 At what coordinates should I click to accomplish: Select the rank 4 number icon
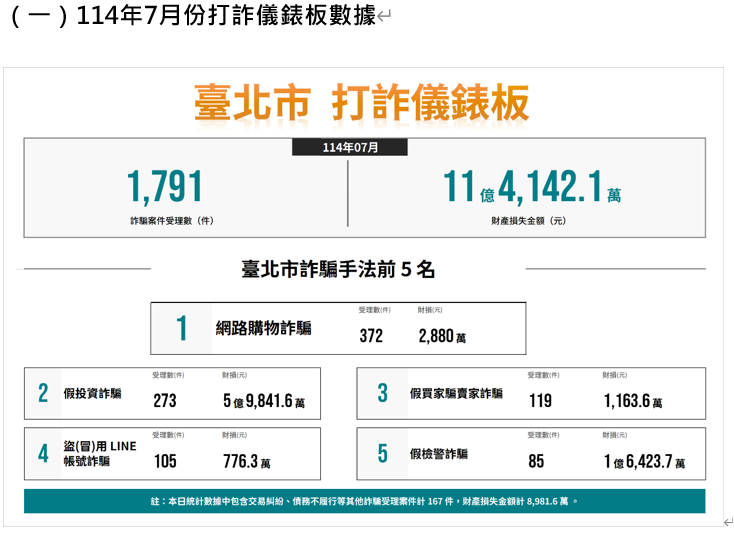click(x=43, y=453)
